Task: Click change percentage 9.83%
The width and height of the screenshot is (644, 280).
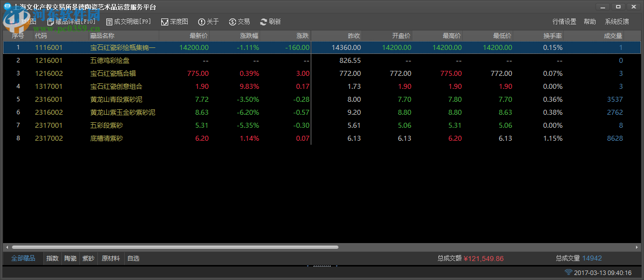Action: (250, 86)
